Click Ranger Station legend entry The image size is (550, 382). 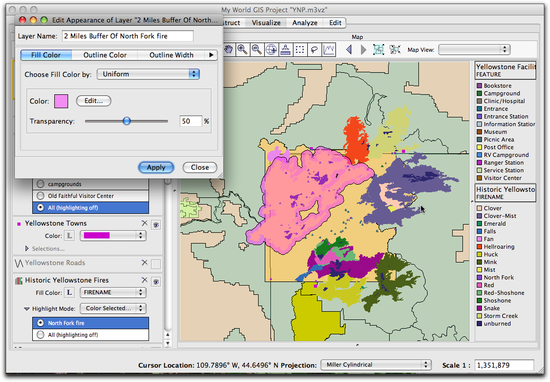pyautogui.click(x=500, y=163)
